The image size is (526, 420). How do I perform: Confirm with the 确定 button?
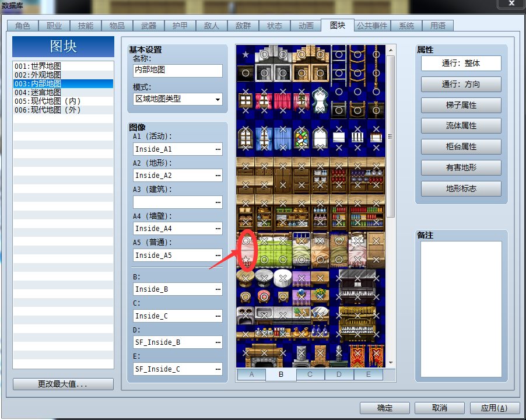[385, 408]
